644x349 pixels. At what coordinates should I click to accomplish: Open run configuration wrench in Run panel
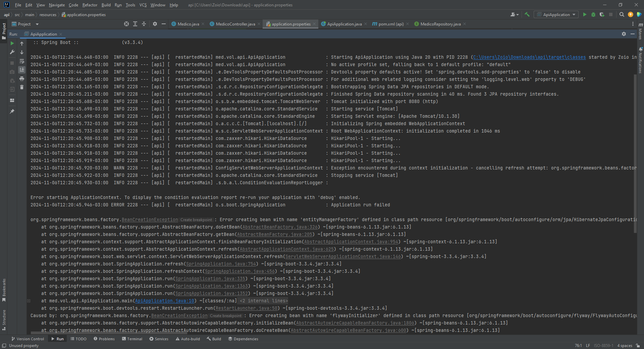[x=12, y=52]
